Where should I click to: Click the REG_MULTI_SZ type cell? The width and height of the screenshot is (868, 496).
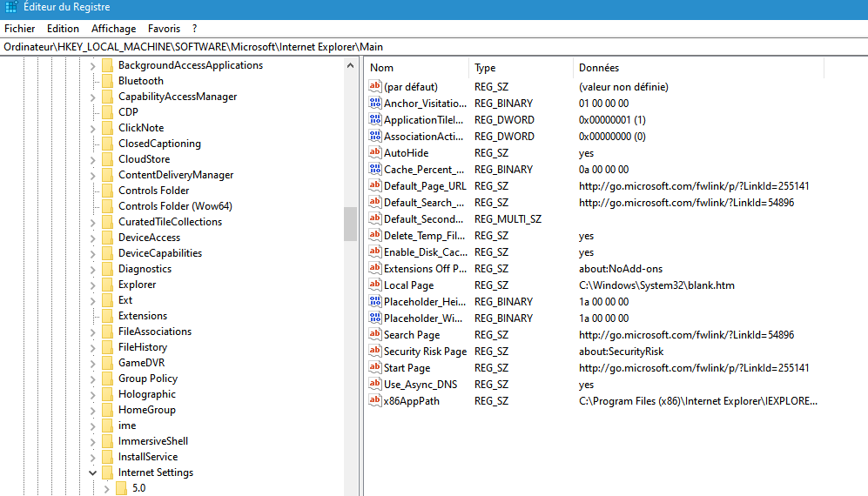508,218
